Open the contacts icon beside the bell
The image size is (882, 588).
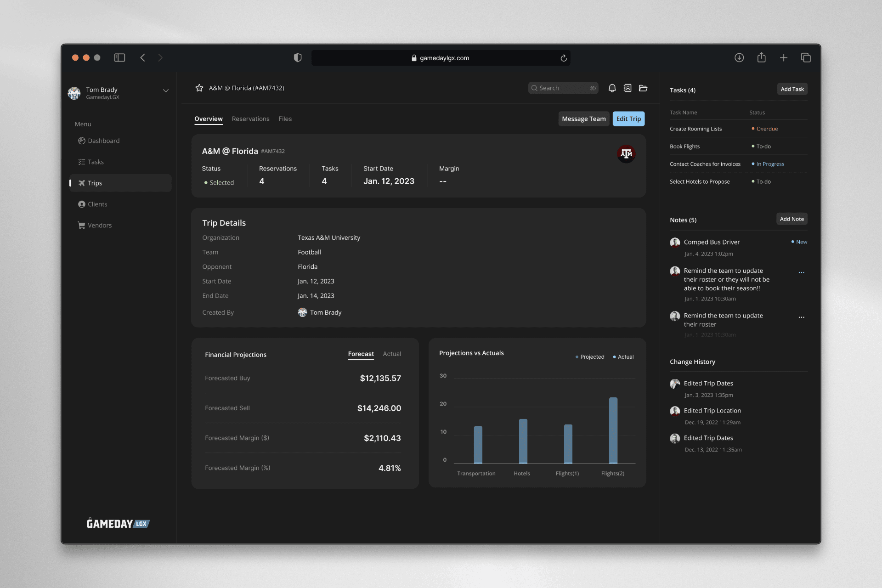628,88
